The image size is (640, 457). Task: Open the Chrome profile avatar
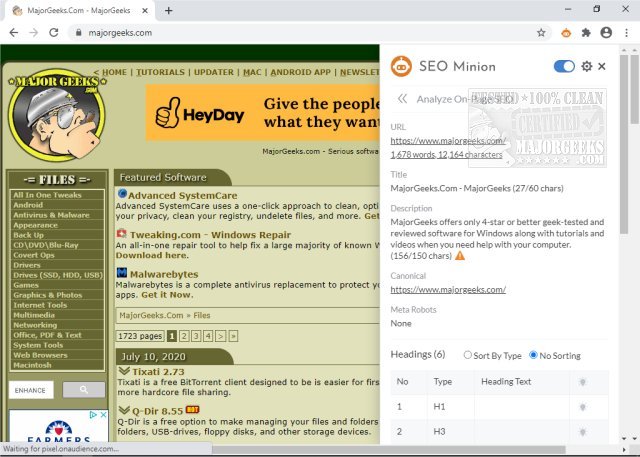(606, 33)
